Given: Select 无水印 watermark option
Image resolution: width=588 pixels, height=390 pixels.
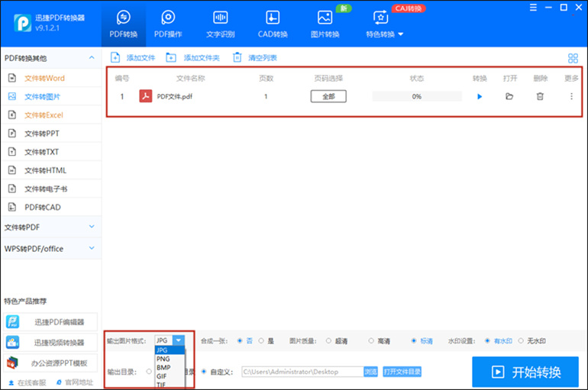Looking at the screenshot, I should click(521, 341).
